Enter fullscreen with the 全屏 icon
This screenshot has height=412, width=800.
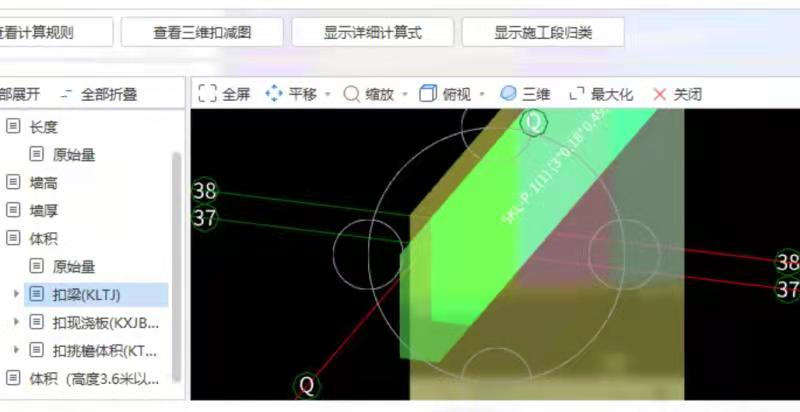coord(207,94)
